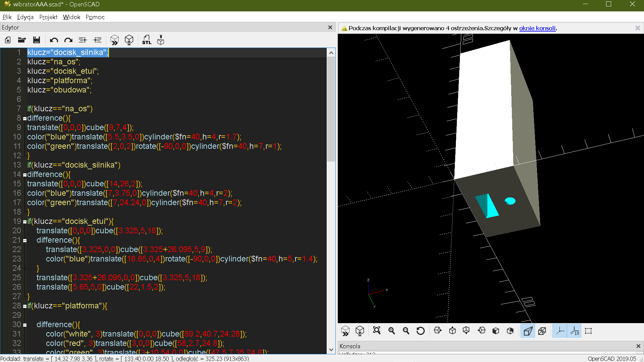Open the 'oknie konsoli' link
Image resolution: width=644 pixels, height=362 pixels.
537,28
